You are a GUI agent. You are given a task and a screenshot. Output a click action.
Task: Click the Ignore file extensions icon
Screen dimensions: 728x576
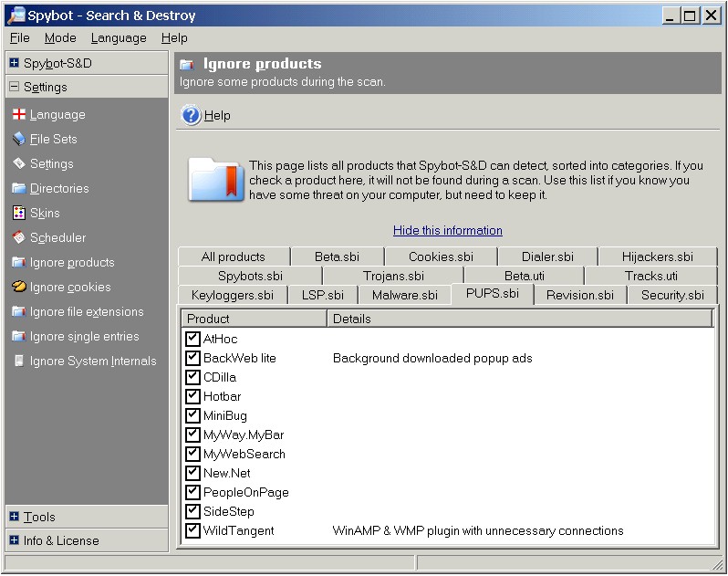18,311
